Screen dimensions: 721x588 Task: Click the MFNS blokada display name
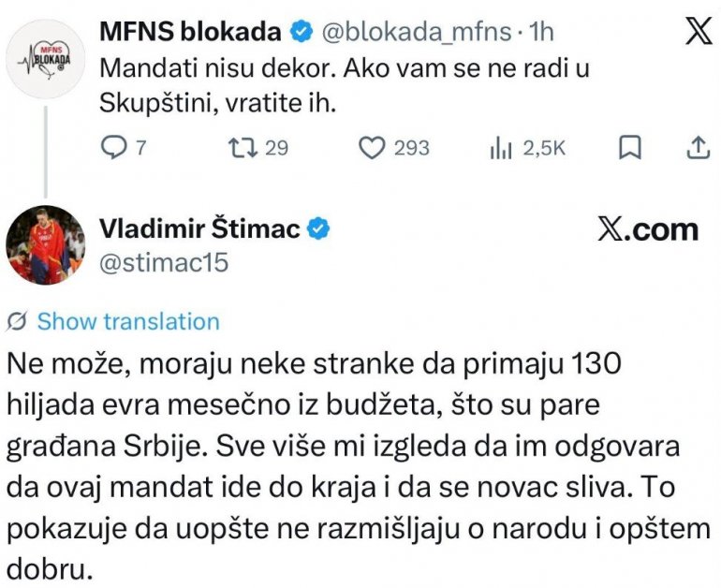(x=190, y=33)
